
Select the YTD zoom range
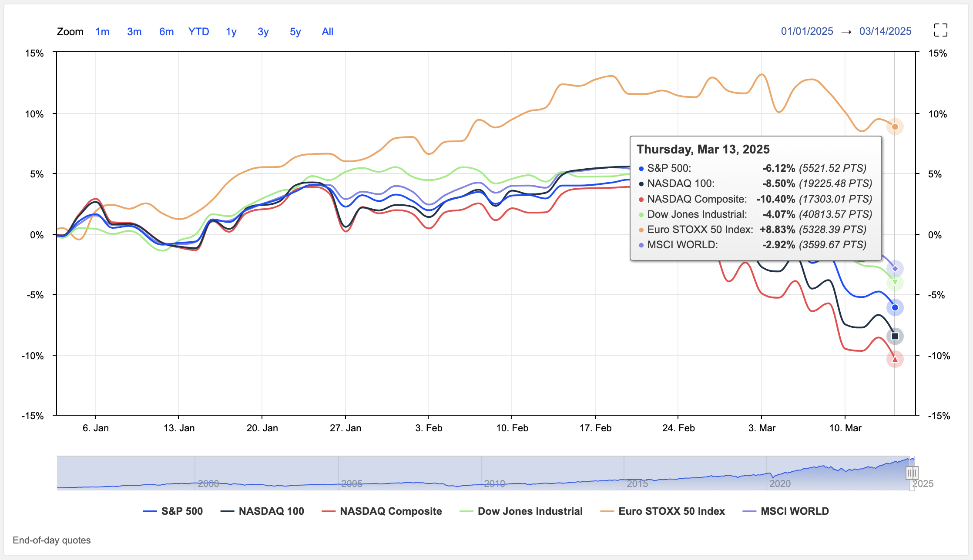199,32
